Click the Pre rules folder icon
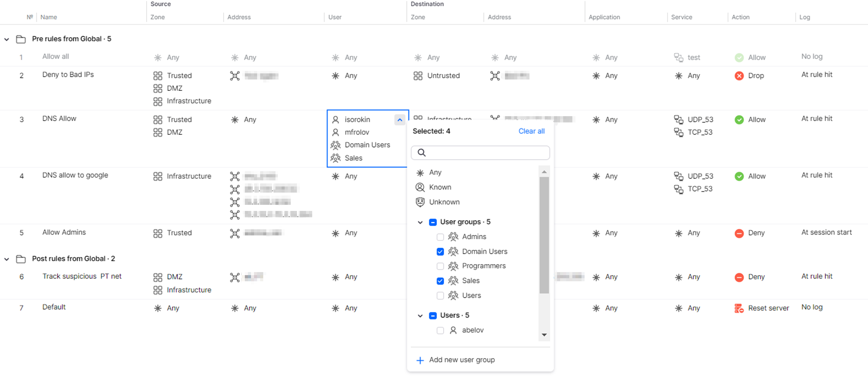Screen dimensions: 868x377 point(21,39)
